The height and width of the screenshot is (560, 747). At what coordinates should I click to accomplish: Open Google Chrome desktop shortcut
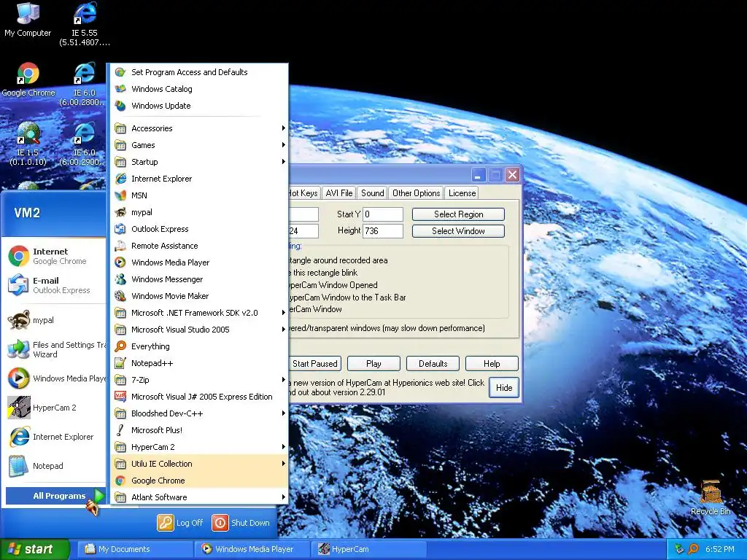(28, 80)
